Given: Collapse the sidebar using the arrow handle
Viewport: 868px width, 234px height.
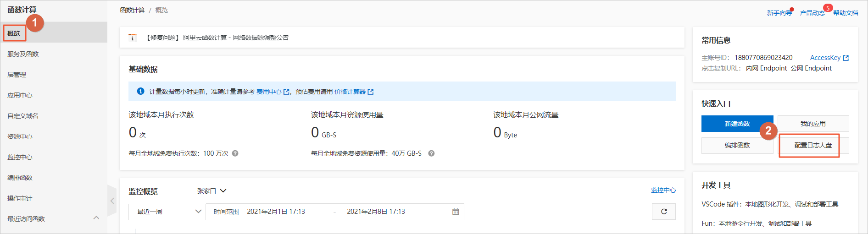Looking at the screenshot, I should click(112, 201).
